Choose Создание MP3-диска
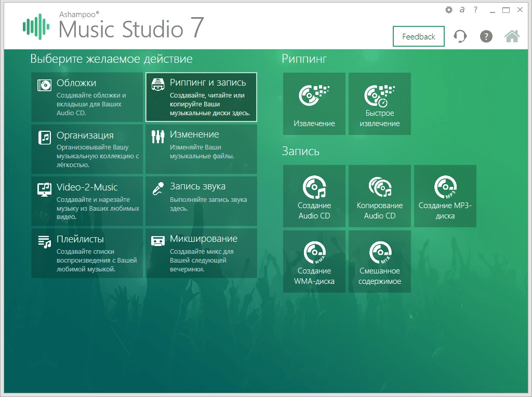The height and width of the screenshot is (397, 532). click(x=445, y=196)
